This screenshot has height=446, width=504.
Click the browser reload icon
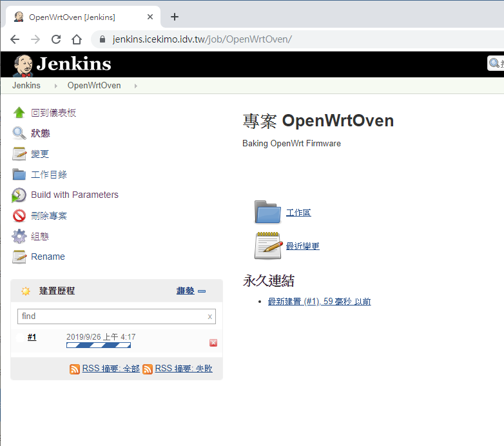coord(56,39)
